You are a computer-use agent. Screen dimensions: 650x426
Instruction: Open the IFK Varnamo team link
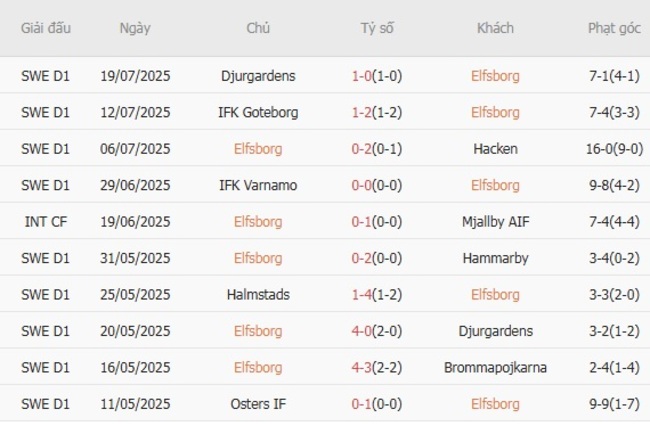258,185
